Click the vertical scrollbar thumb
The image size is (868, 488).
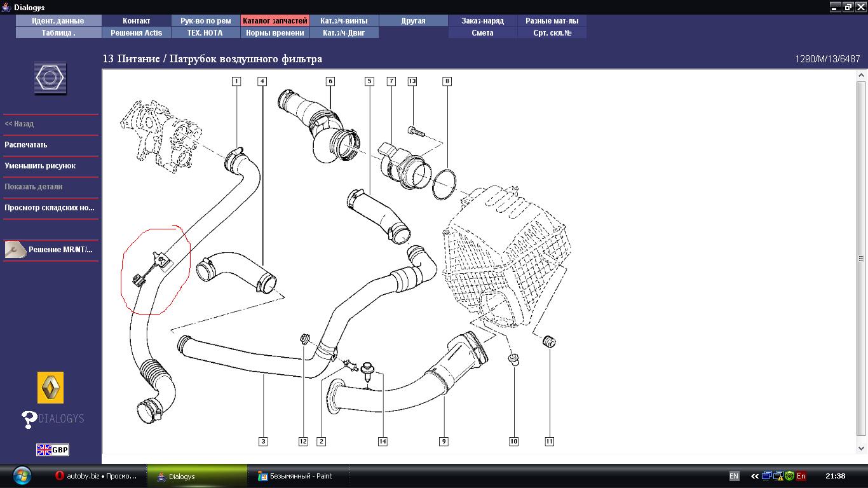point(862,259)
